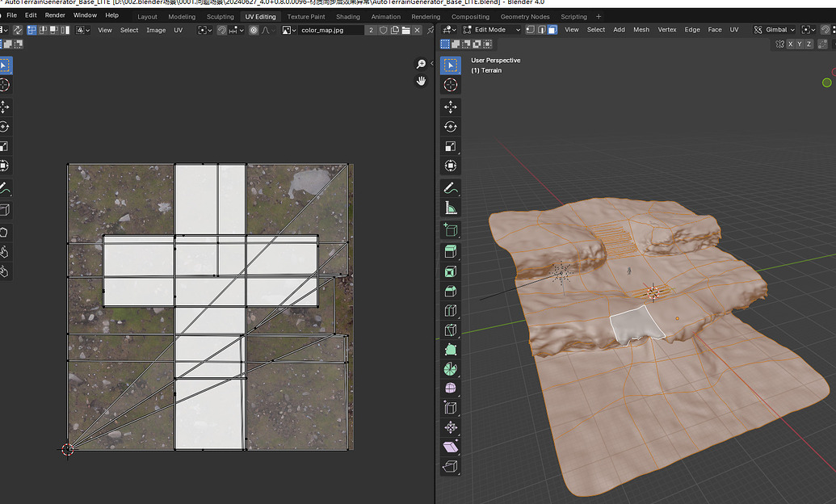This screenshot has width=836, height=504.
Task: Enable vertex select mode in the 3D viewport
Action: coord(531,30)
